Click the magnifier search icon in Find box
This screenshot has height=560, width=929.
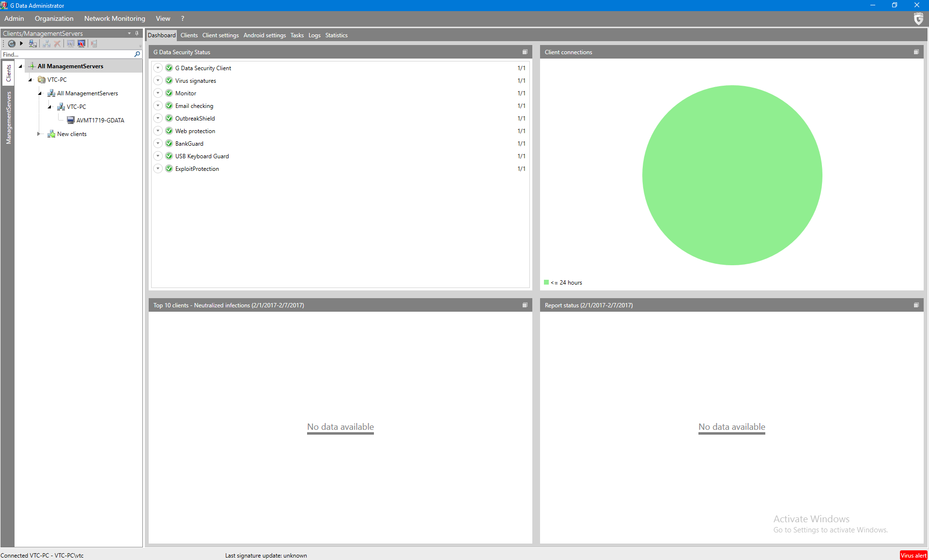click(x=137, y=54)
